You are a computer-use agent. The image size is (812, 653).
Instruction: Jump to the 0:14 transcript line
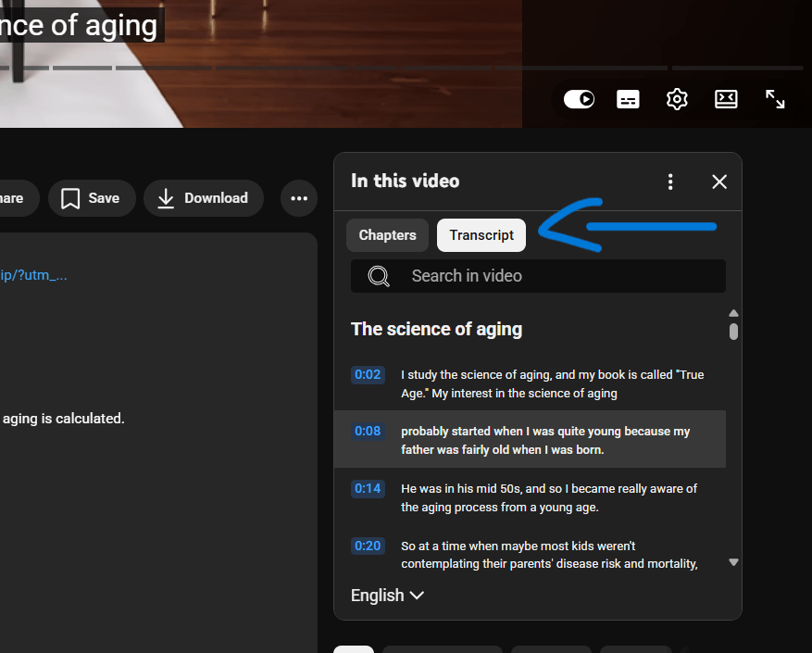[x=546, y=497]
